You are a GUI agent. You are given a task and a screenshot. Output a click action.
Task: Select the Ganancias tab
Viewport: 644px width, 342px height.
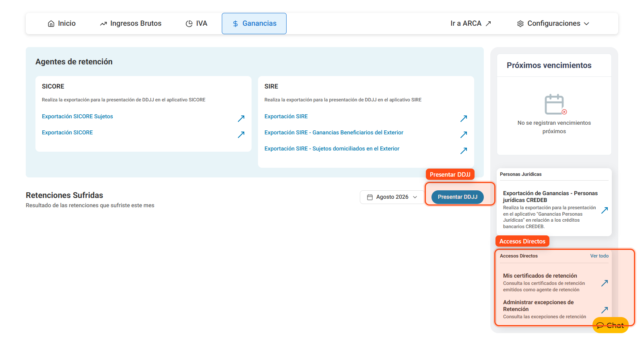[x=254, y=23]
